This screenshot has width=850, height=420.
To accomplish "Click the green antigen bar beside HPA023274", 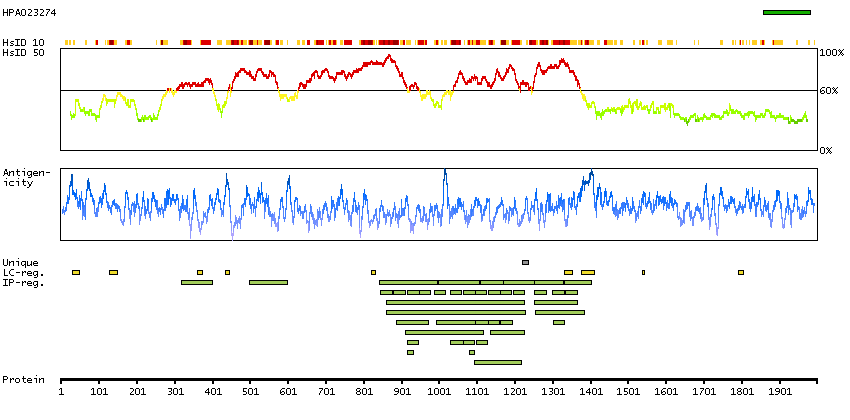I will (786, 12).
